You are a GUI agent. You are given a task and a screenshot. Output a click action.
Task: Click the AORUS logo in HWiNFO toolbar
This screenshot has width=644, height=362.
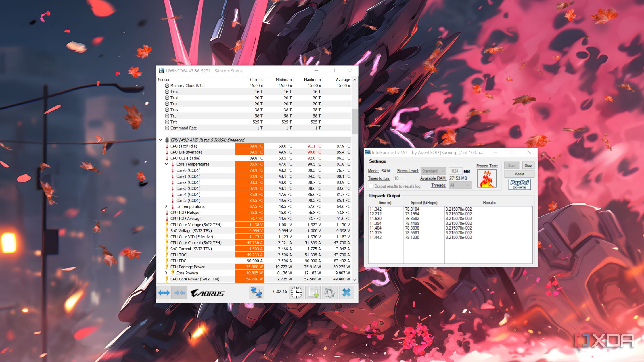207,293
